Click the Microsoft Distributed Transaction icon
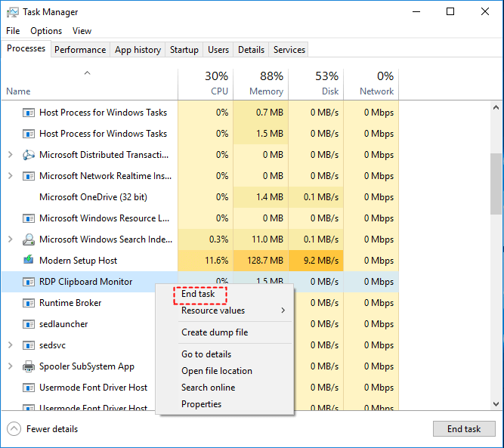504x448 pixels. click(x=29, y=155)
